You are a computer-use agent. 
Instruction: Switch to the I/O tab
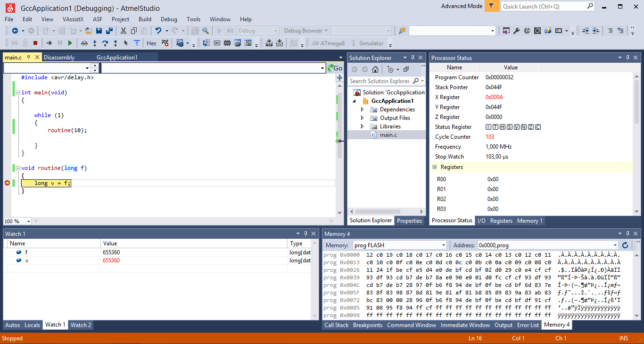coord(481,221)
